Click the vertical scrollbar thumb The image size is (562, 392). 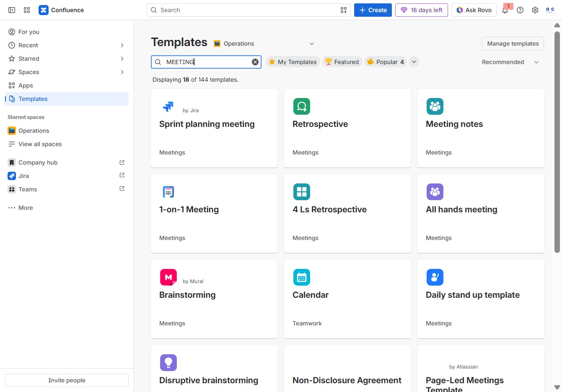557,142
